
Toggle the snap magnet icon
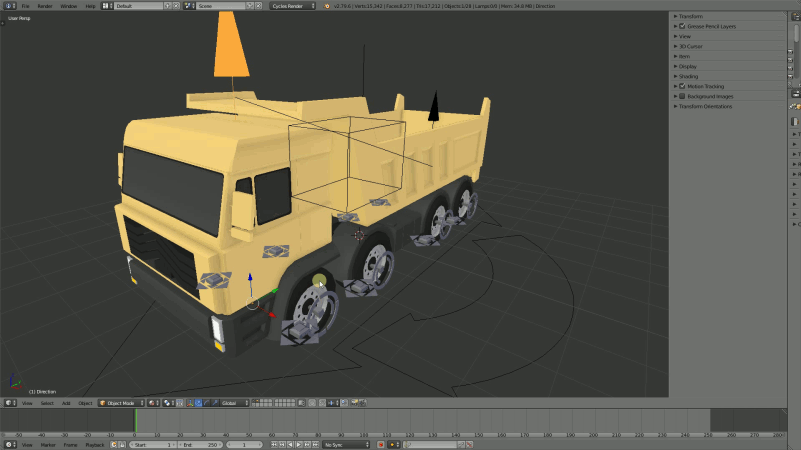pos(322,403)
